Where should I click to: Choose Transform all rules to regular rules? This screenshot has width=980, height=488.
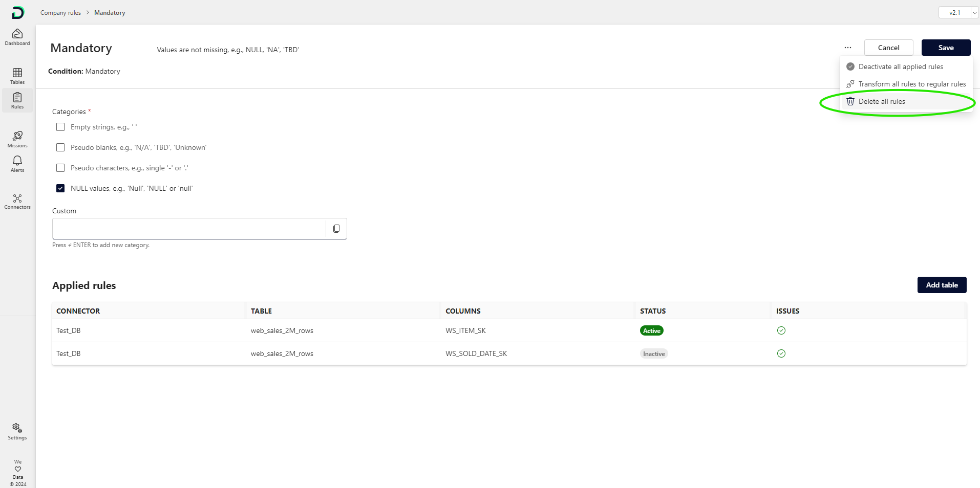click(x=911, y=84)
